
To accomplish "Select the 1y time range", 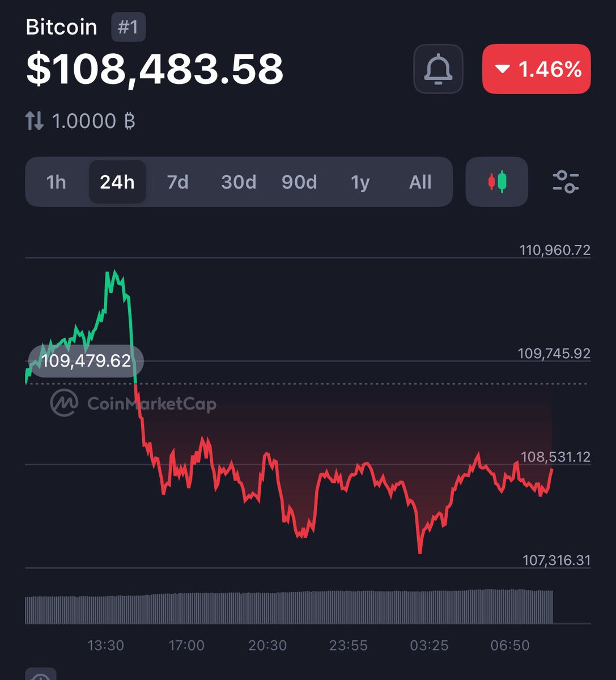I will [360, 182].
